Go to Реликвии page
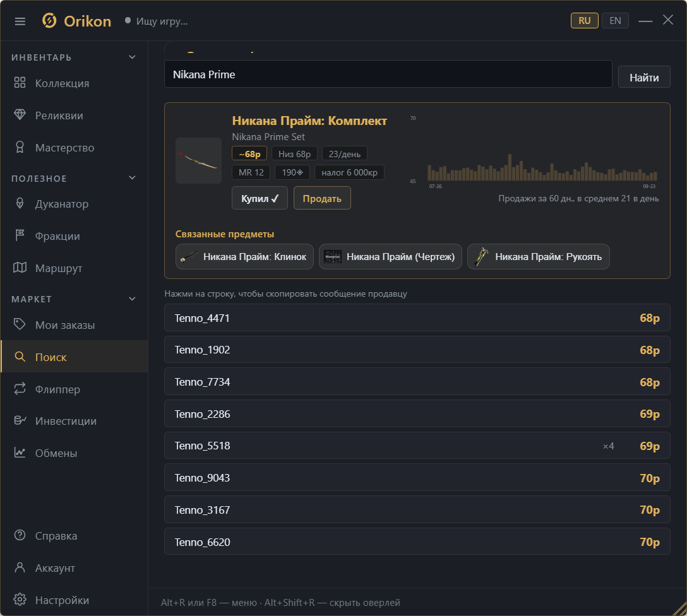Screen dimensions: 687x616 point(75,115)
